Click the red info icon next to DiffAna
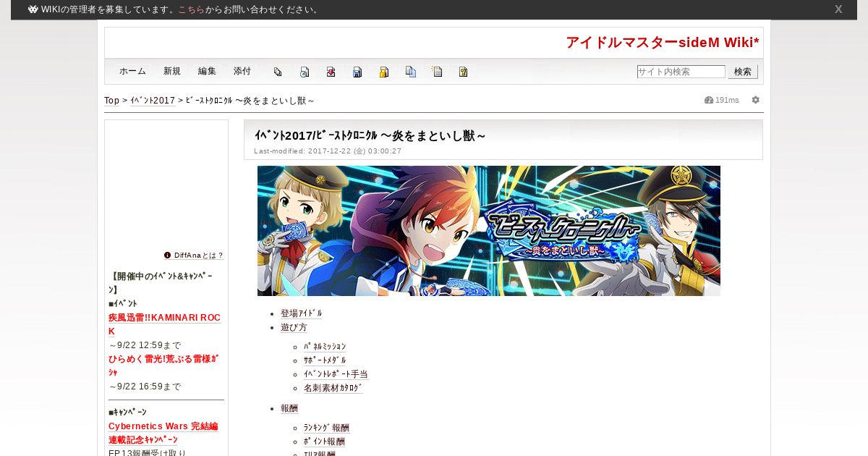 pos(168,255)
